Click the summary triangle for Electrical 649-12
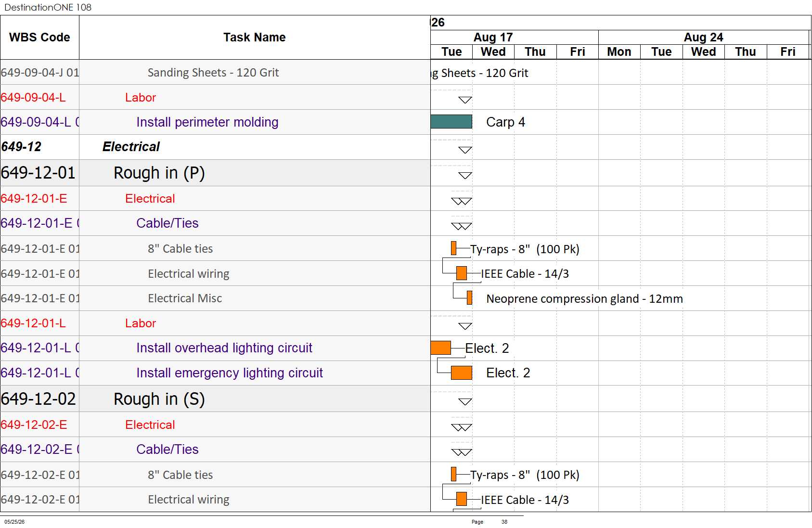The width and height of the screenshot is (812, 528). [x=465, y=150]
